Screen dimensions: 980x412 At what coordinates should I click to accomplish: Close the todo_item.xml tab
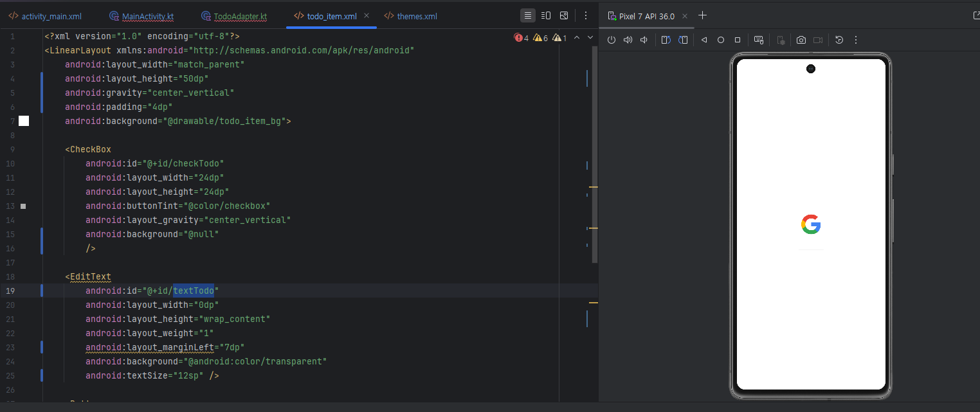(367, 16)
